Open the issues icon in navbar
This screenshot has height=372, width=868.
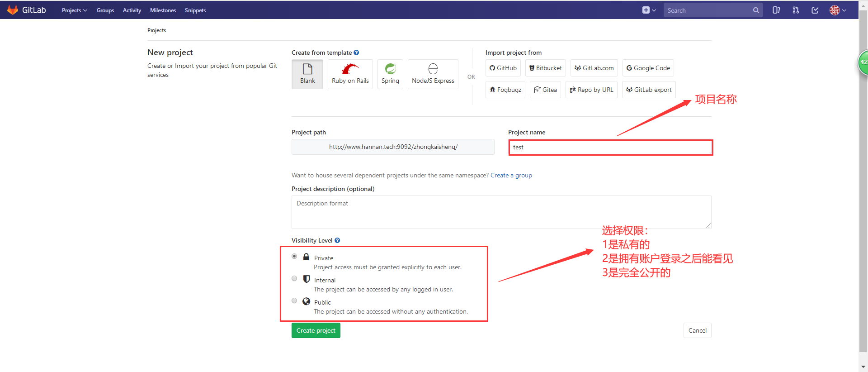776,10
